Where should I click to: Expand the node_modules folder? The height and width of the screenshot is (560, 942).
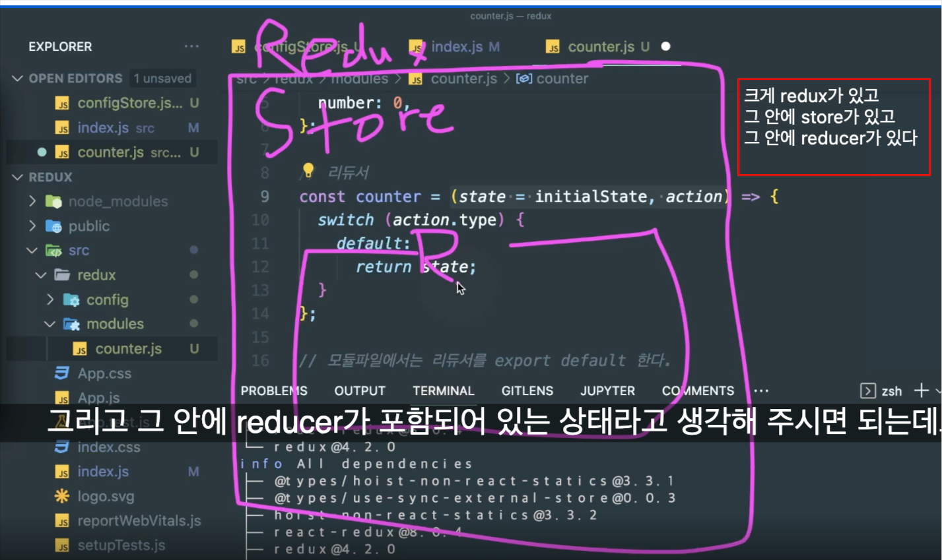click(x=32, y=201)
